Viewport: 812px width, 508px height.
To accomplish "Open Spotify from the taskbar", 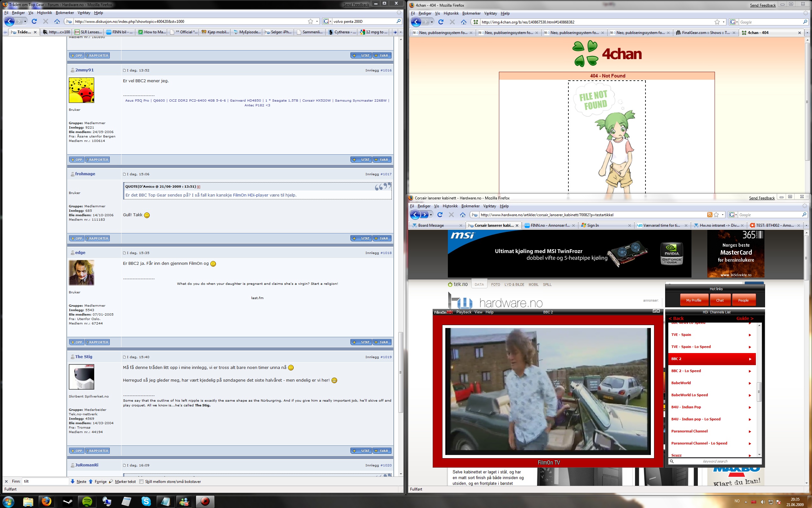I will 87,502.
